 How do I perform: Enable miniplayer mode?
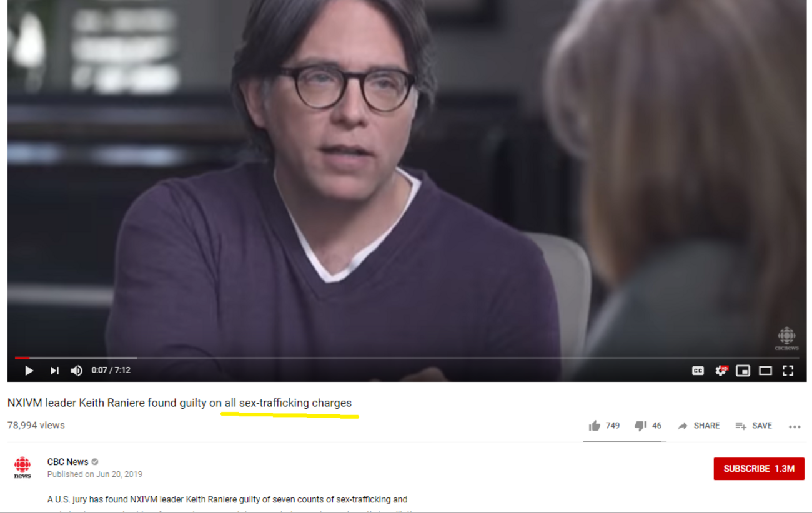[743, 371]
